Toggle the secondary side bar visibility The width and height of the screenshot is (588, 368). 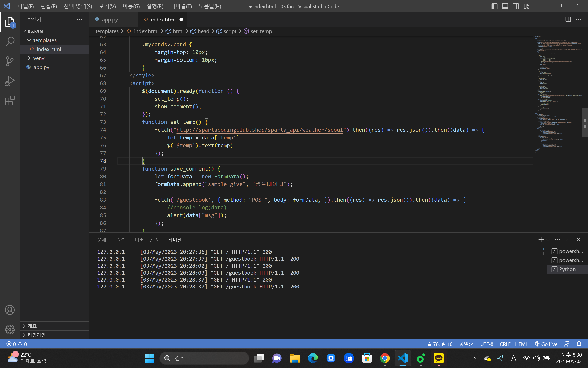coord(516,6)
